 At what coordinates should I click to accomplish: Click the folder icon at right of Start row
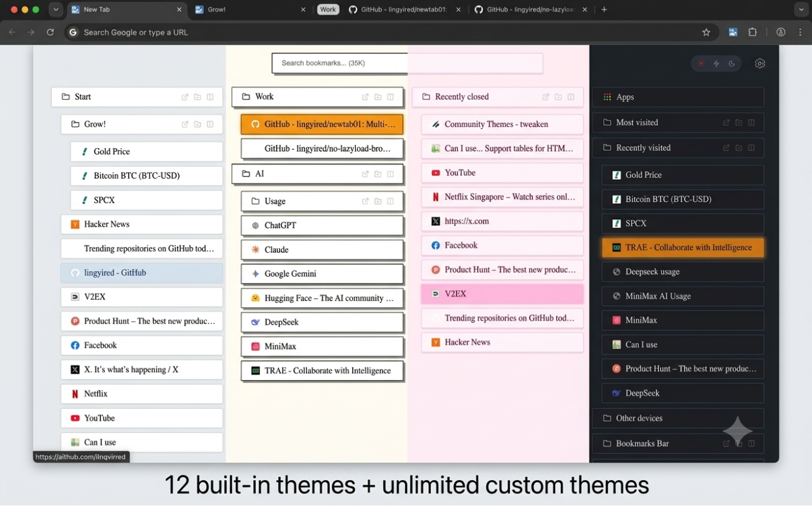click(x=198, y=97)
